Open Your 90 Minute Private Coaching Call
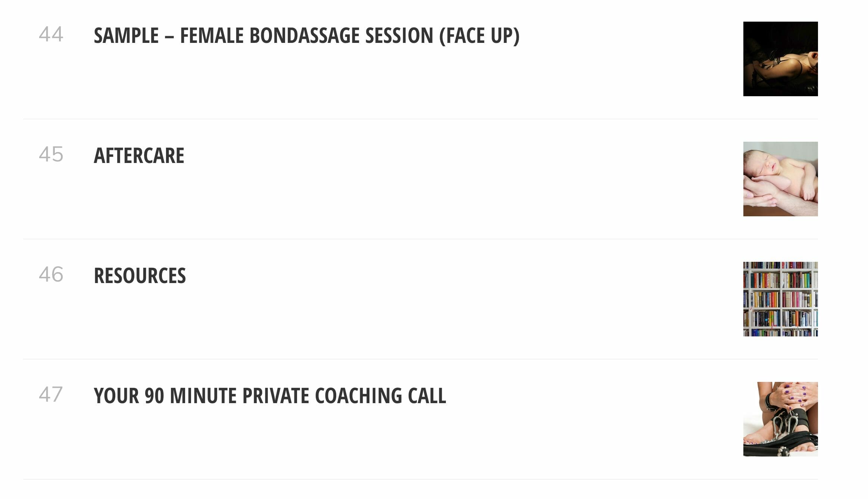Screen dimensions: 868x499 [269, 396]
